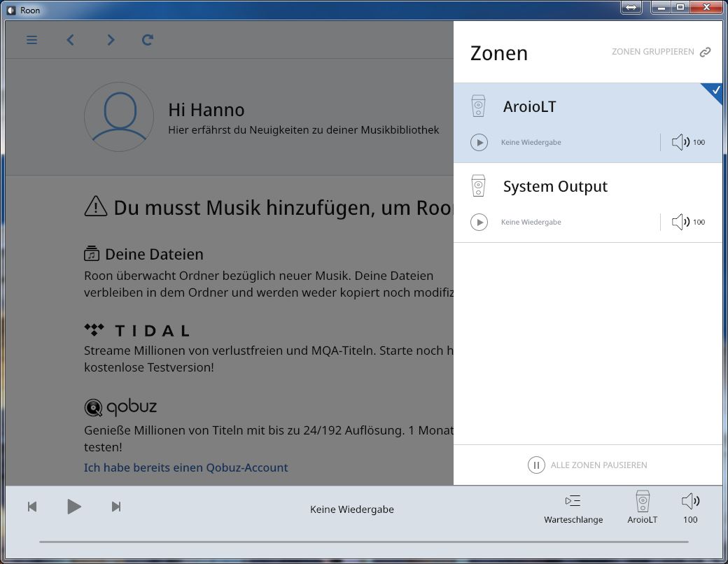Image resolution: width=728 pixels, height=564 pixels.
Task: Click the Hanno profile avatar
Action: (119, 117)
